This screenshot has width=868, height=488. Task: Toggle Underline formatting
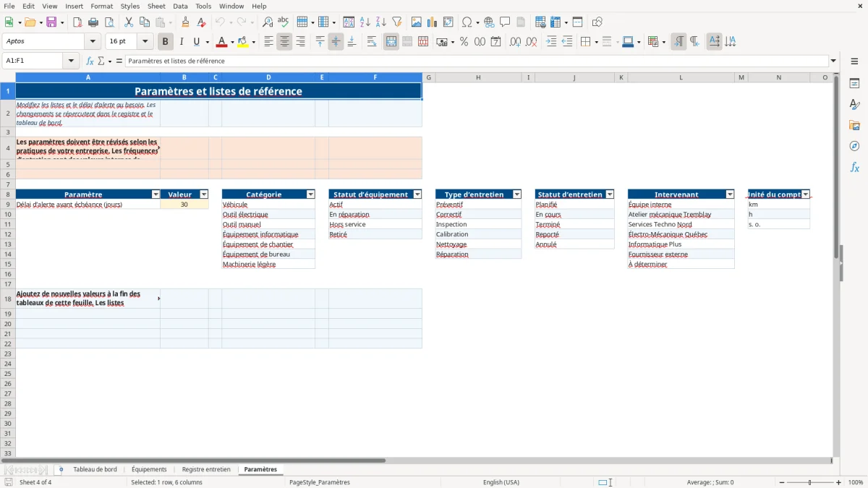tap(197, 42)
